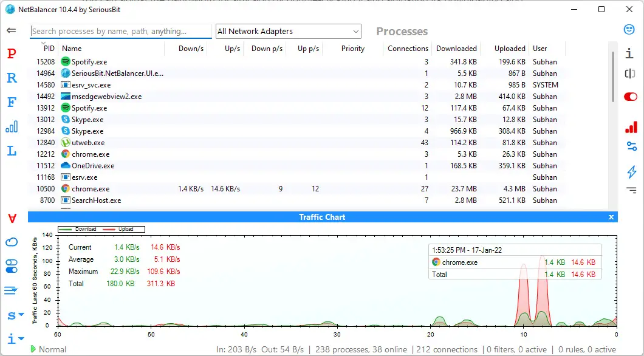Click the blue lines with arrow icon in left sidebar
Viewport: 644px width, 356px height.
[x=11, y=291]
